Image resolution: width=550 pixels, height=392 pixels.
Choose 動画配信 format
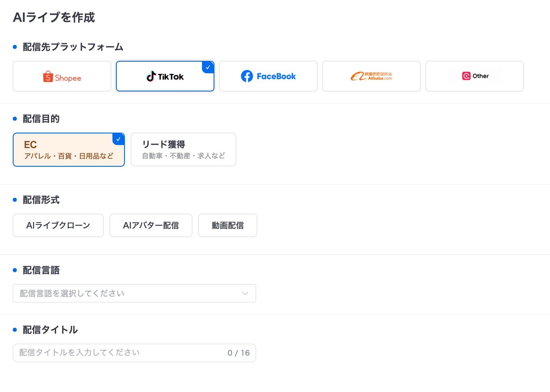[x=228, y=225]
